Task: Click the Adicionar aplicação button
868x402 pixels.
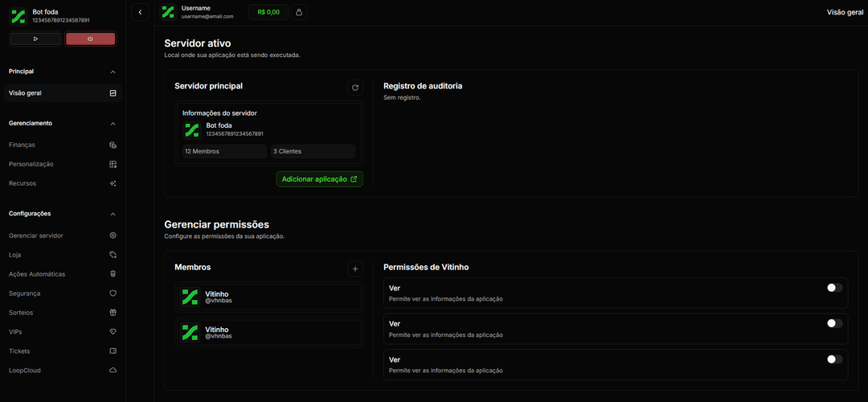Action: click(x=319, y=179)
